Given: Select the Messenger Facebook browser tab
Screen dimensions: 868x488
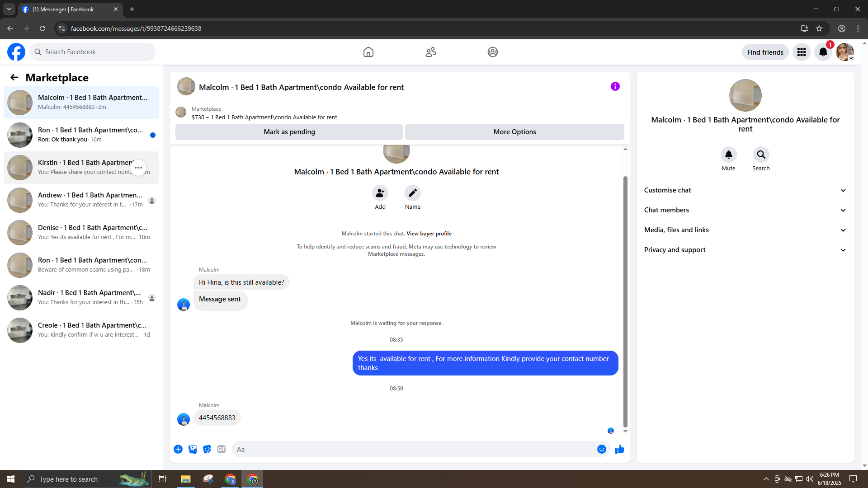Looking at the screenshot, I should tap(70, 9).
